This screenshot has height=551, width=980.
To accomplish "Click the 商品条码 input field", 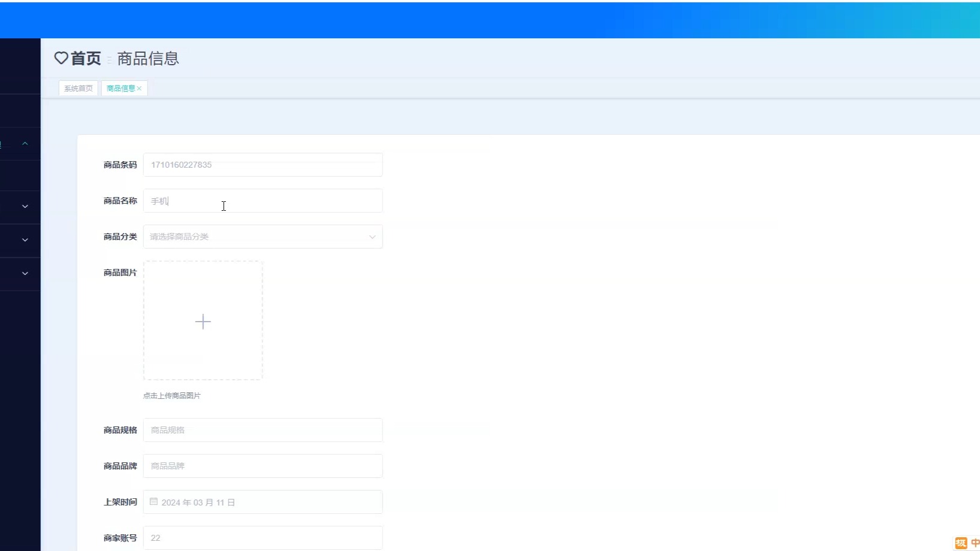I will [x=263, y=165].
